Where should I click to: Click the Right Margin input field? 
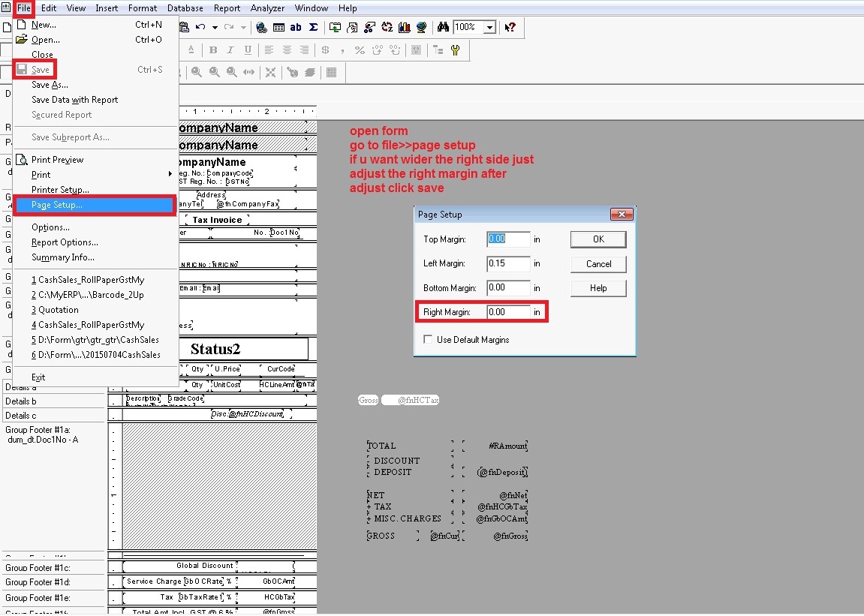(507, 311)
